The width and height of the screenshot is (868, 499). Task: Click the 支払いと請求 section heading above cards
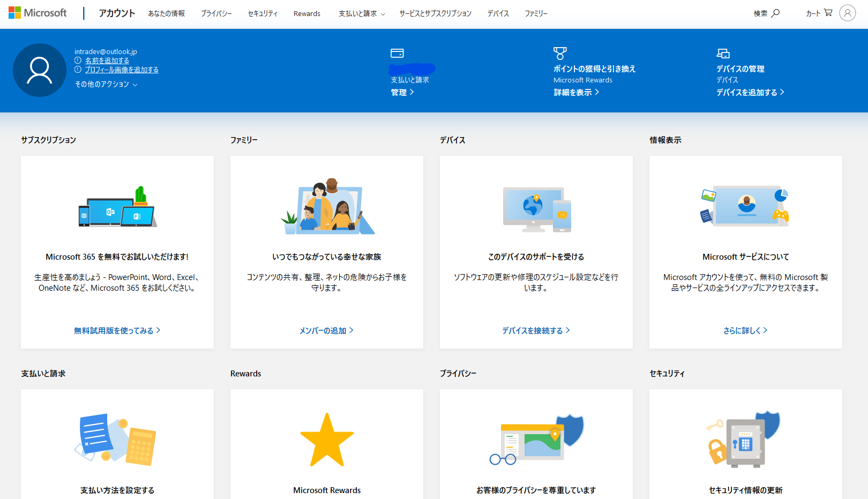43,373
